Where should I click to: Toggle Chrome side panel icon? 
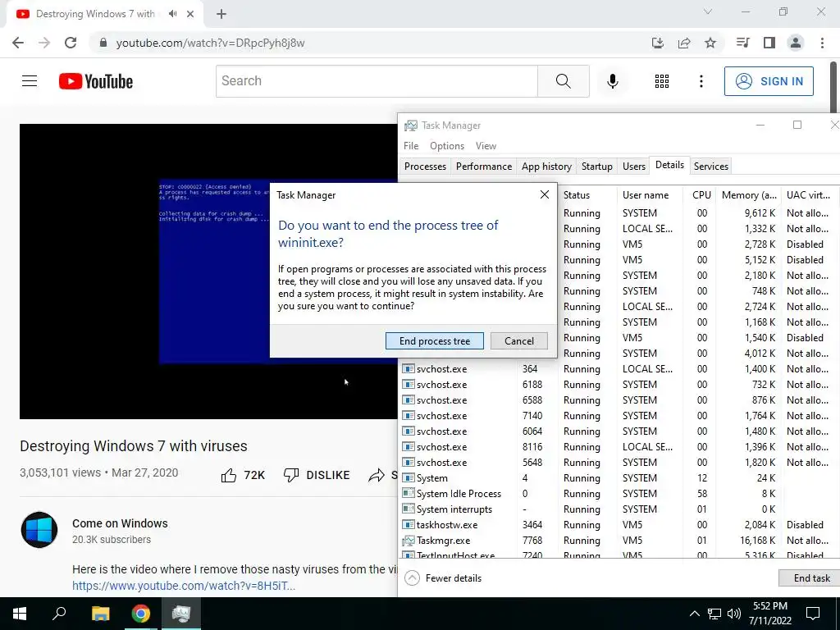(769, 43)
